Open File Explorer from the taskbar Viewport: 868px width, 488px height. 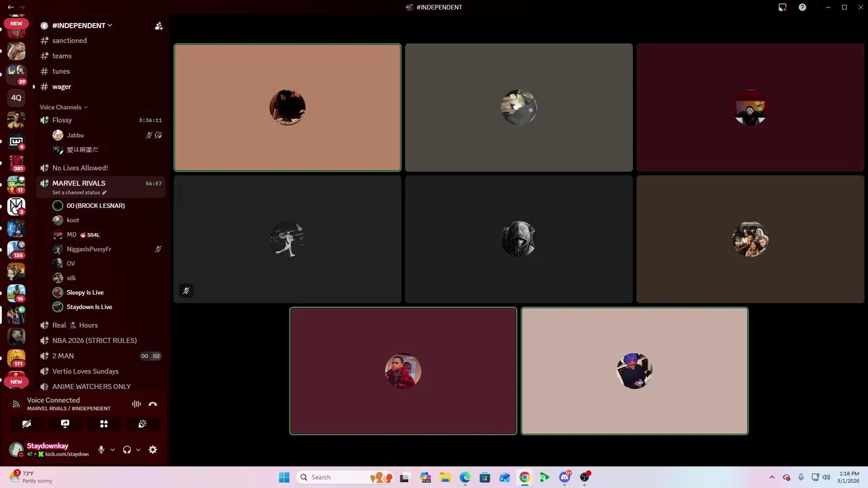coord(445,477)
